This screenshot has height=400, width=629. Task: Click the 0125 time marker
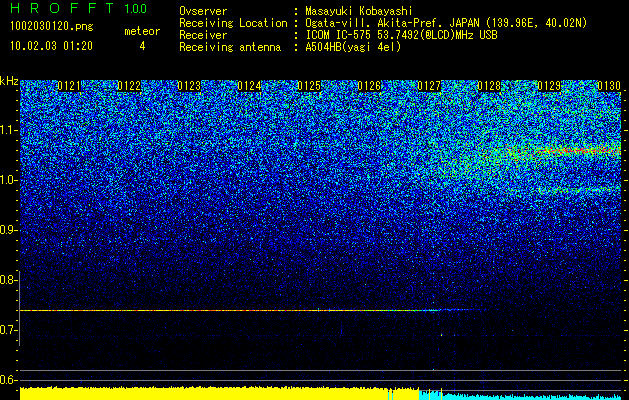pos(309,86)
